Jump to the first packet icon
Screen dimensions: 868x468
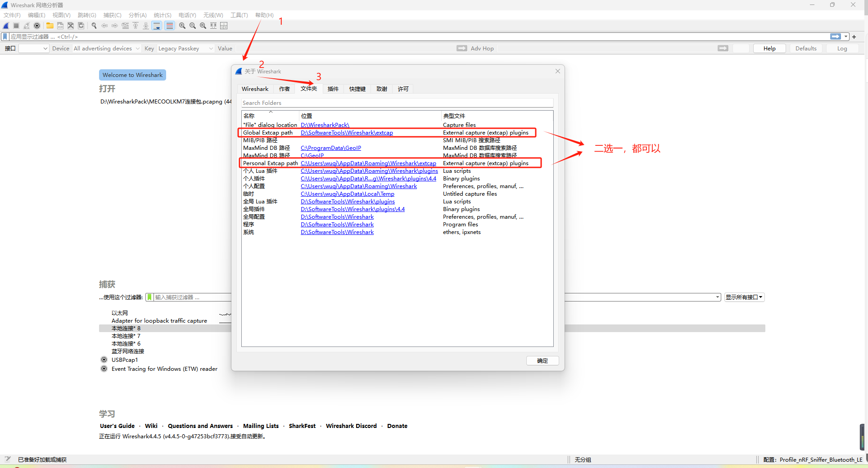click(136, 26)
